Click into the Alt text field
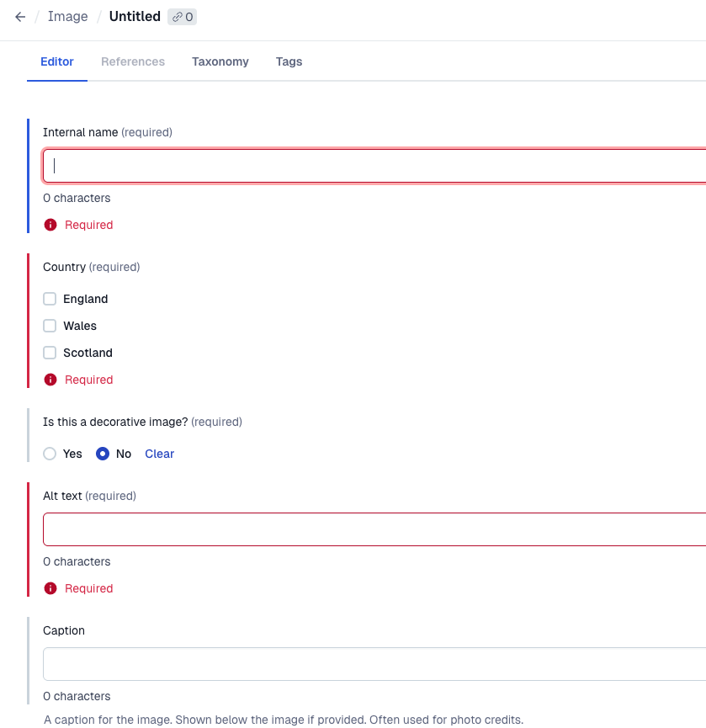706x728 pixels. point(374,529)
